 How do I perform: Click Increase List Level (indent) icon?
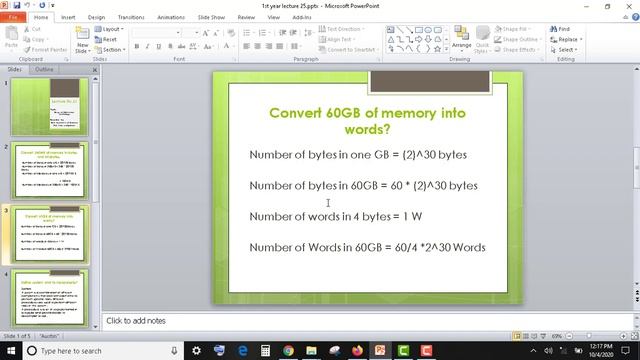click(x=293, y=33)
